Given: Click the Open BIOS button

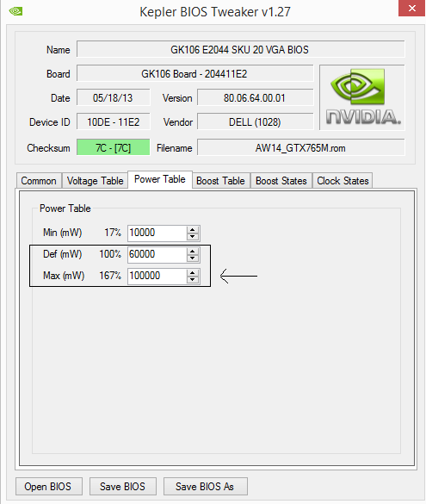Looking at the screenshot, I should (x=48, y=486).
